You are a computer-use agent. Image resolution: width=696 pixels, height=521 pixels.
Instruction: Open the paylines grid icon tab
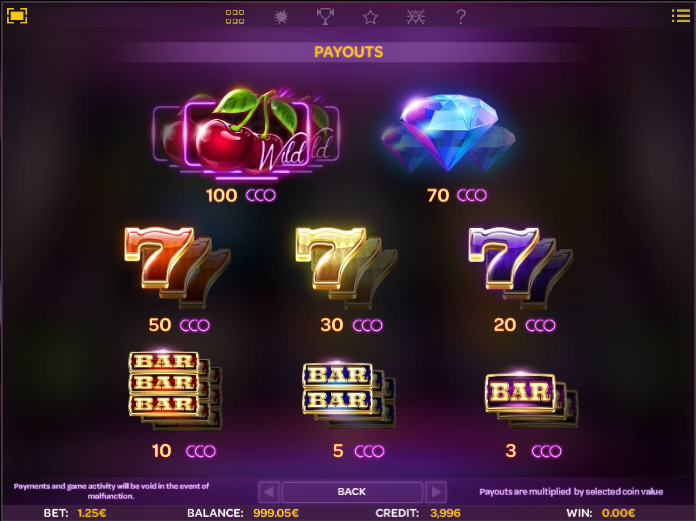(x=235, y=17)
